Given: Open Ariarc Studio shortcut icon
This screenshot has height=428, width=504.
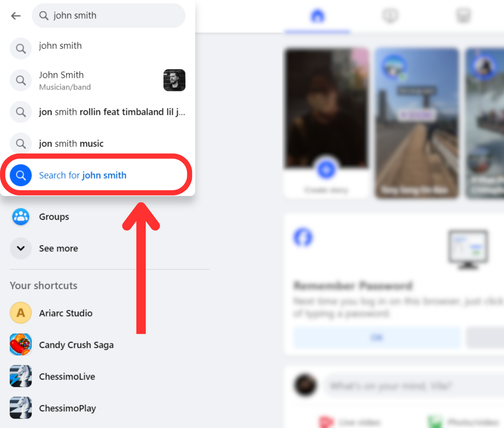Looking at the screenshot, I should pyautogui.click(x=21, y=313).
